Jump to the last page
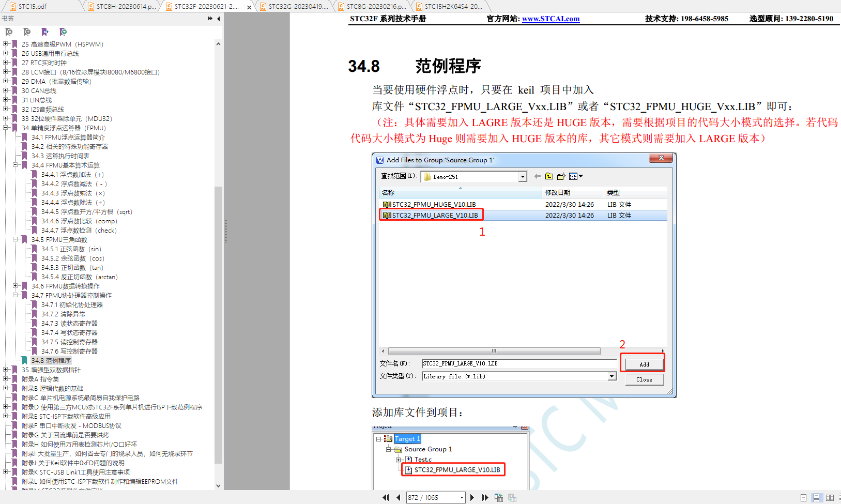This screenshot has height=504, width=841. pyautogui.click(x=485, y=497)
